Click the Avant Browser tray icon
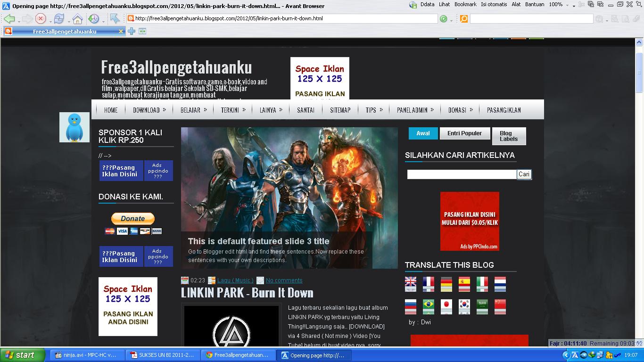This screenshot has height=362, width=644. [x=575, y=355]
